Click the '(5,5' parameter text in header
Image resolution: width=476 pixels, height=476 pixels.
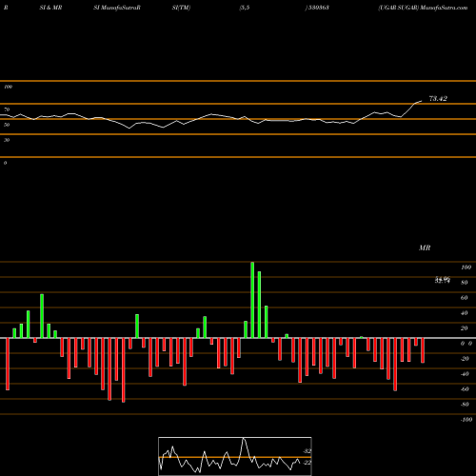(x=245, y=8)
